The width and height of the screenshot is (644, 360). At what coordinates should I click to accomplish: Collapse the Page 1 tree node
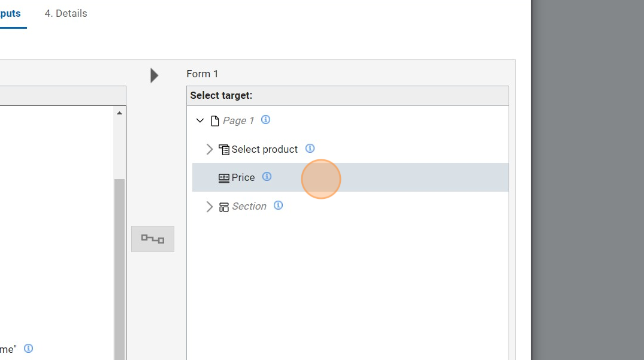[200, 121]
